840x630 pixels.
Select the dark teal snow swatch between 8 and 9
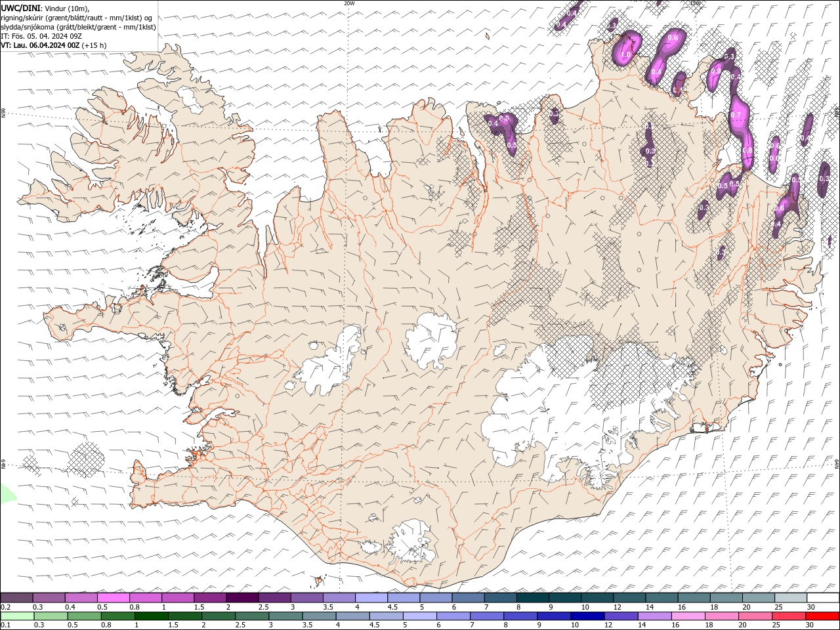[x=533, y=598]
